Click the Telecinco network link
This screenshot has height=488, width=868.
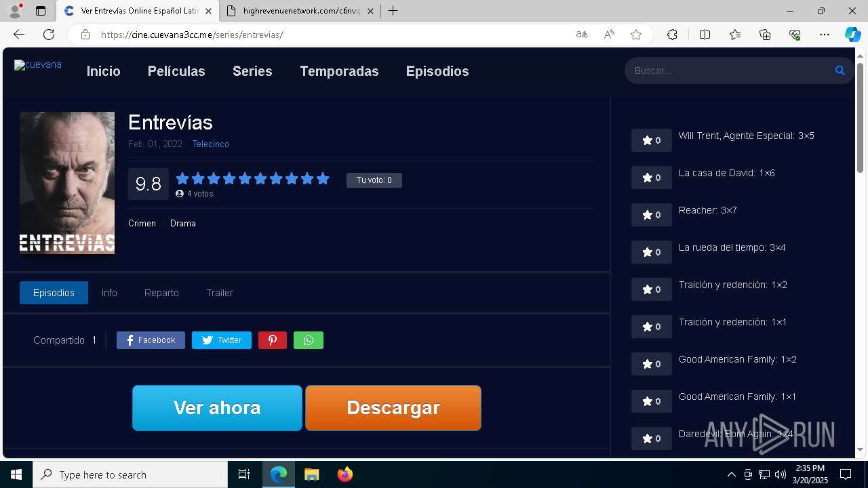[x=210, y=144]
